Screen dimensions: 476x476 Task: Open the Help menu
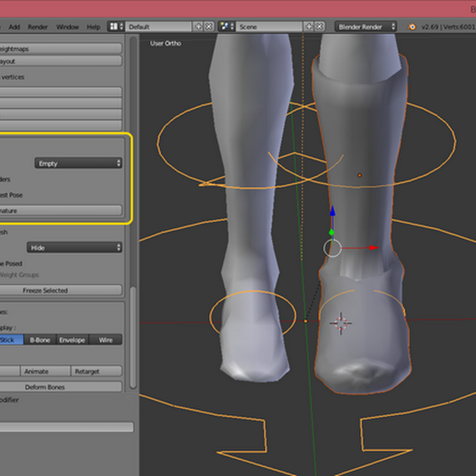[93, 27]
